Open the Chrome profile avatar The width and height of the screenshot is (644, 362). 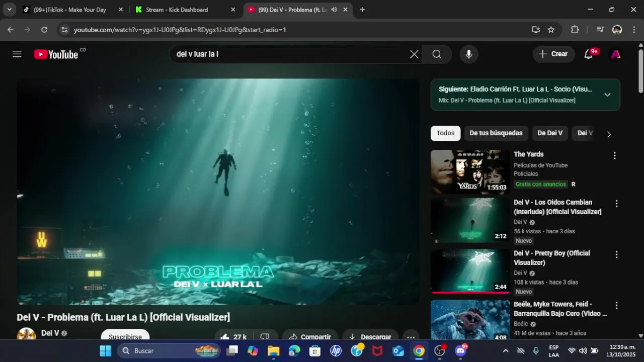(617, 30)
